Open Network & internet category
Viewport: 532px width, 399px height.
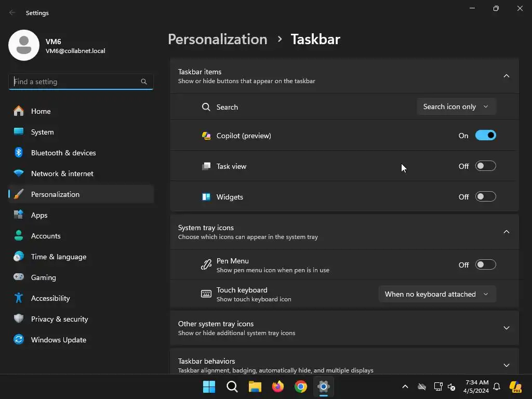tap(81, 174)
